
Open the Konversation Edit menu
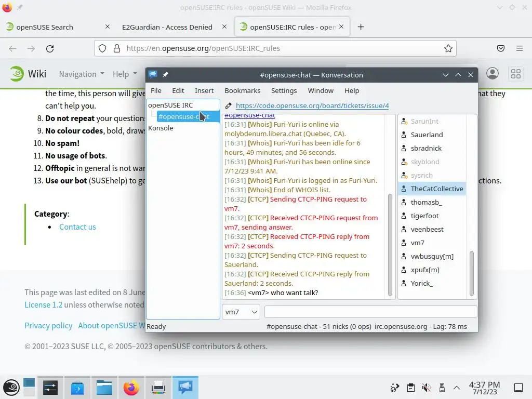click(x=178, y=90)
